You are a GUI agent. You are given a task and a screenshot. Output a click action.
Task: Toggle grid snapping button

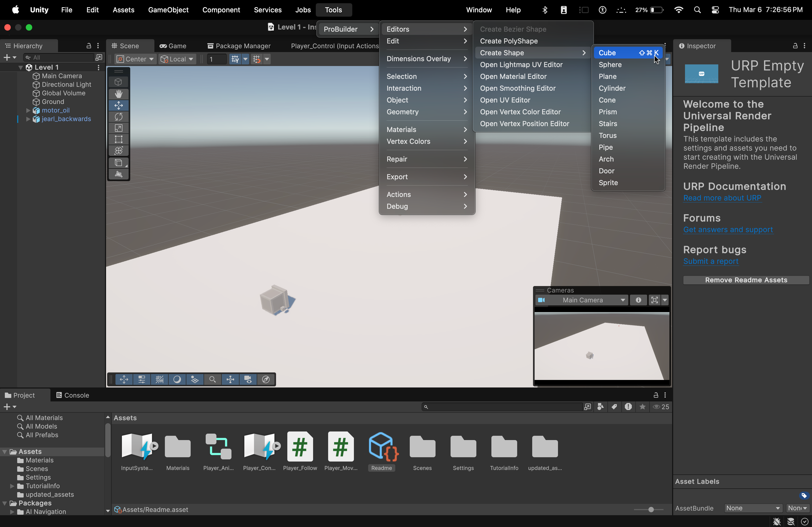coord(235,59)
